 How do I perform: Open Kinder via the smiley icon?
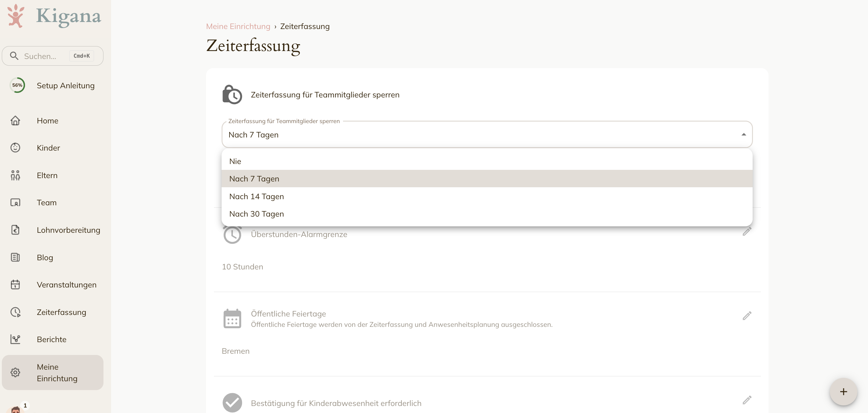(x=15, y=148)
